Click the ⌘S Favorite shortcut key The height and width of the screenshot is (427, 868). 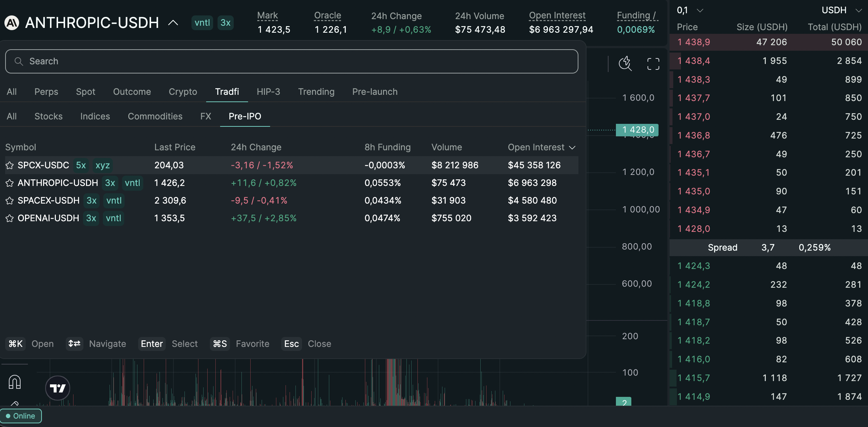tap(220, 344)
